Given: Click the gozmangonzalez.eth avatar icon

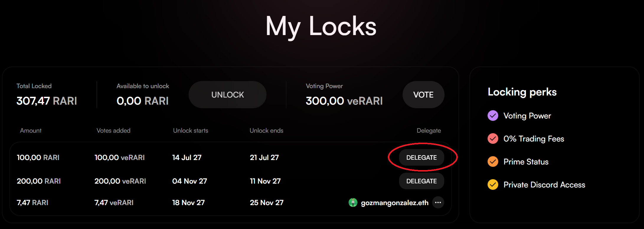Looking at the screenshot, I should (353, 202).
